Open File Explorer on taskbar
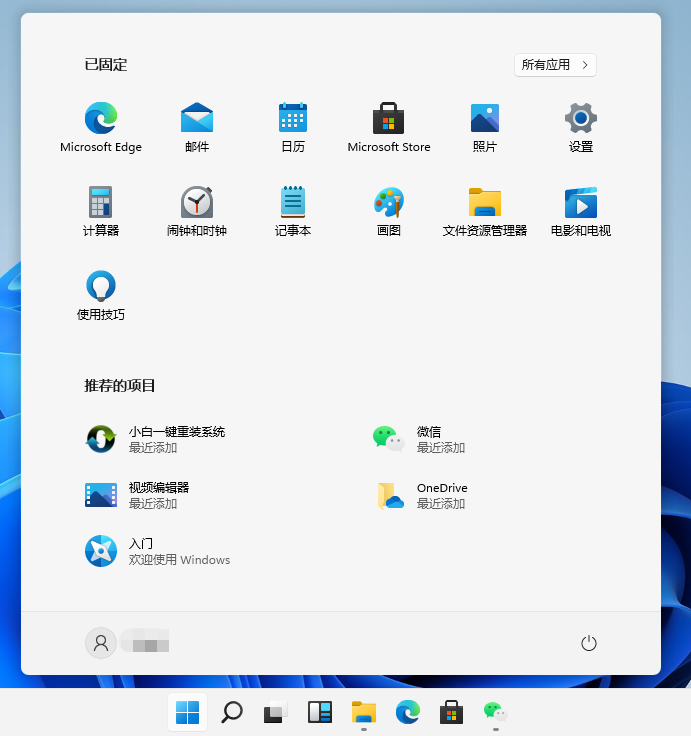The width and height of the screenshot is (691, 736). [364, 712]
